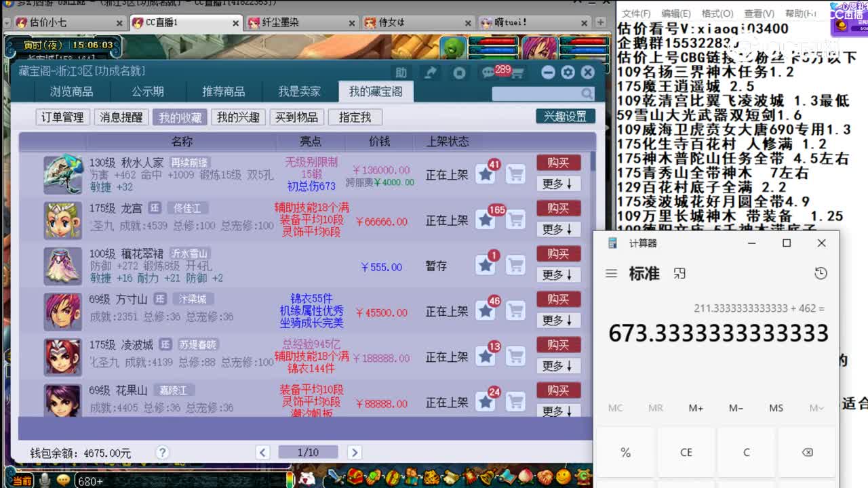
Task: Click 我的兴趣 button
Action: point(238,117)
